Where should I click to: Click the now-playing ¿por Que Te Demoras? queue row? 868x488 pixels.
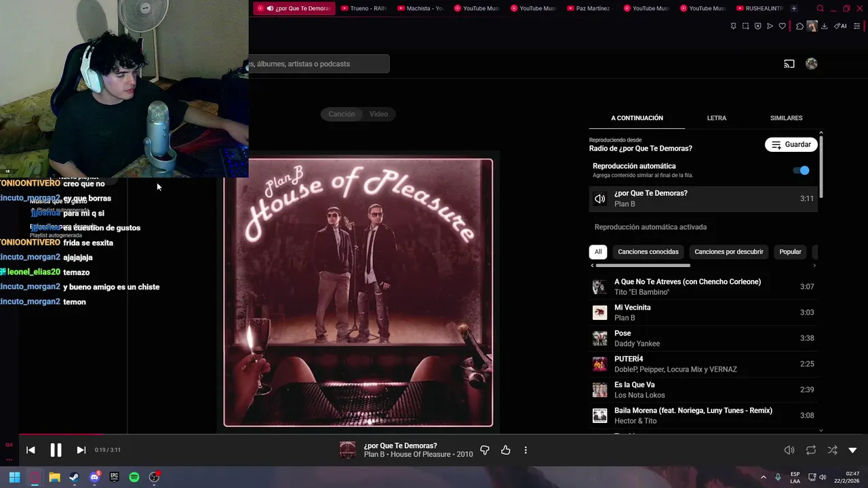click(703, 199)
